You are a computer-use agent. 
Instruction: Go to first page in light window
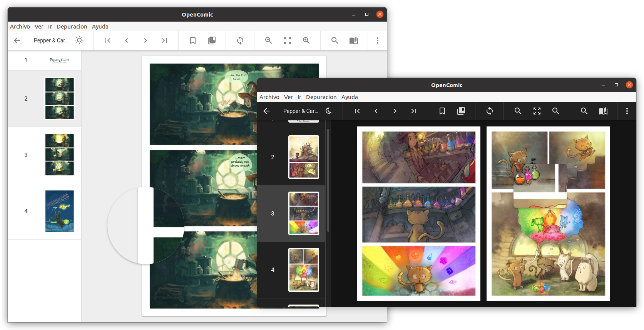[x=108, y=40]
